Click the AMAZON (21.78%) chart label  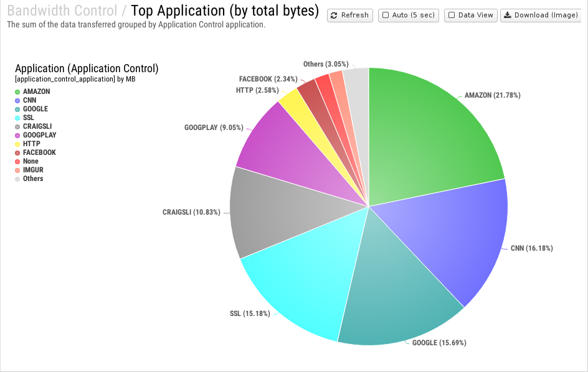492,95
